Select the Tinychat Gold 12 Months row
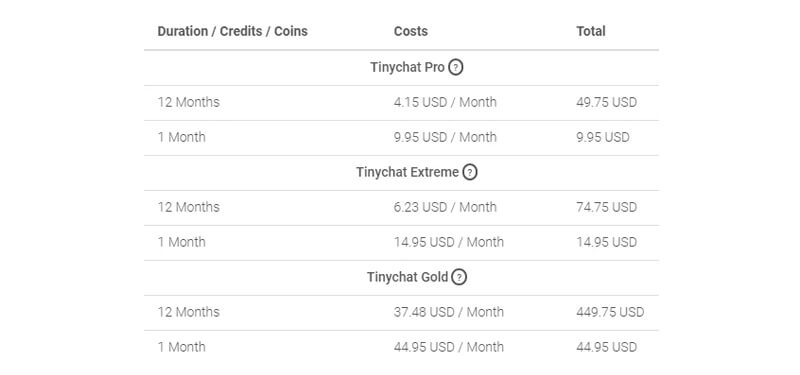 click(x=402, y=313)
